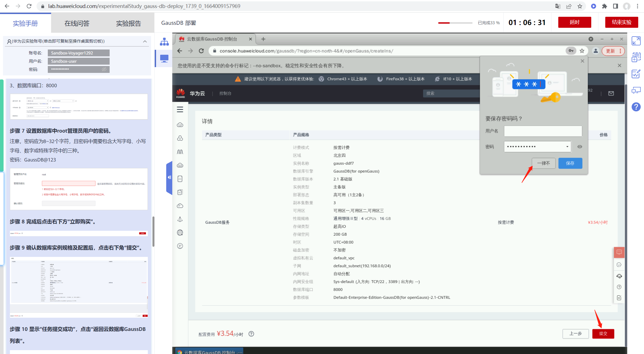The height and width of the screenshot is (354, 644).
Task: Click help icon next to configuration fee
Action: (251, 334)
